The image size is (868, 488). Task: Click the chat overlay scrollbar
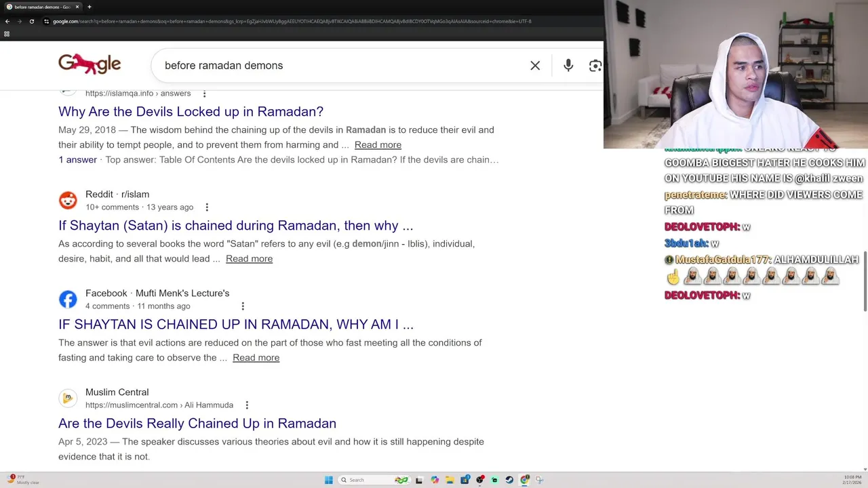[865, 282]
